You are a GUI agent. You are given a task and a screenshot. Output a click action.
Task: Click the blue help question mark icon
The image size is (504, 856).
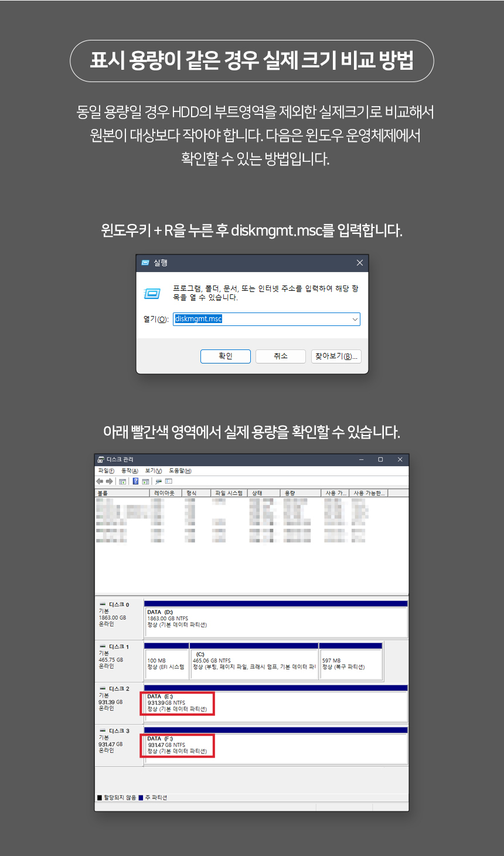(135, 481)
